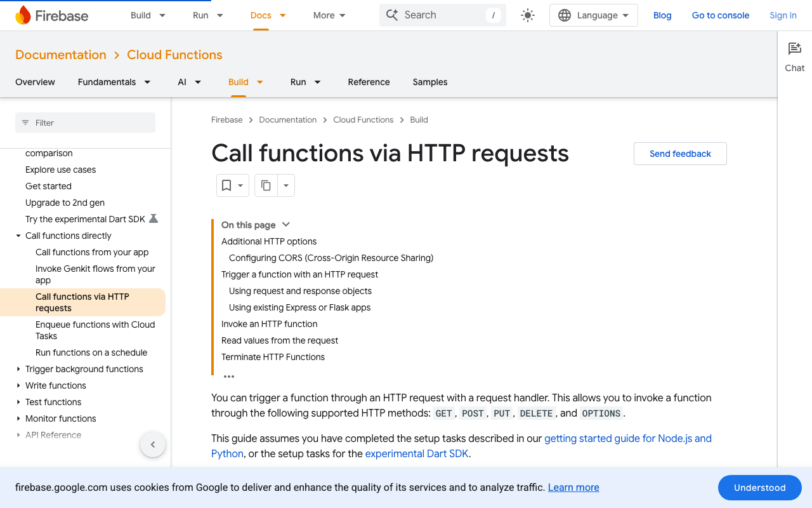Screen dimensions: 812x508
Task: Jump to Configuring CORS section
Action: [x=331, y=258]
